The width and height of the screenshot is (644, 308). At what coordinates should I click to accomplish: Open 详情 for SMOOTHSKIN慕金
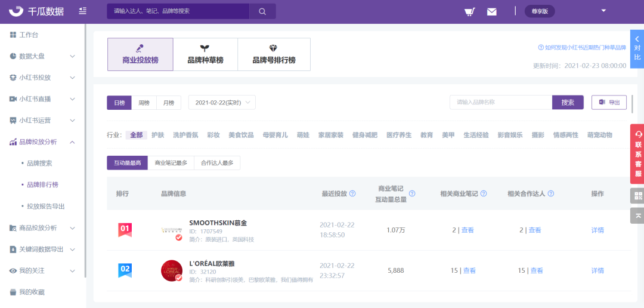click(597, 230)
